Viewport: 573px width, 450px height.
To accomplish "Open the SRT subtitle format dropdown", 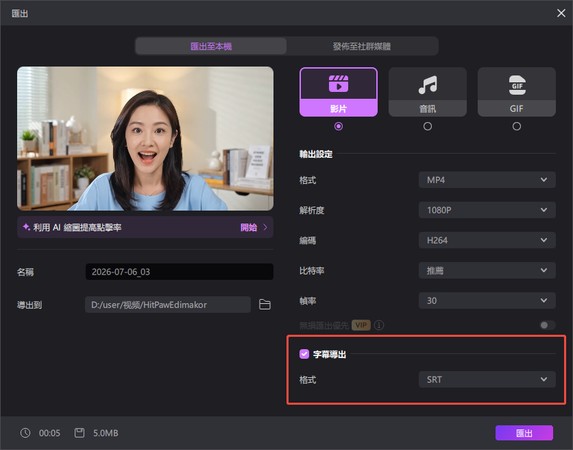I will pos(487,379).
